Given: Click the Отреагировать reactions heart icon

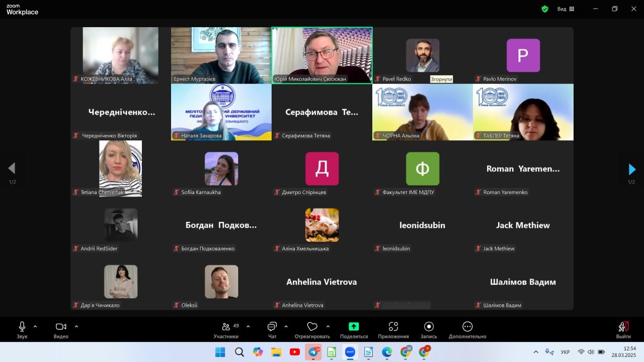Looking at the screenshot, I should pyautogui.click(x=312, y=327).
